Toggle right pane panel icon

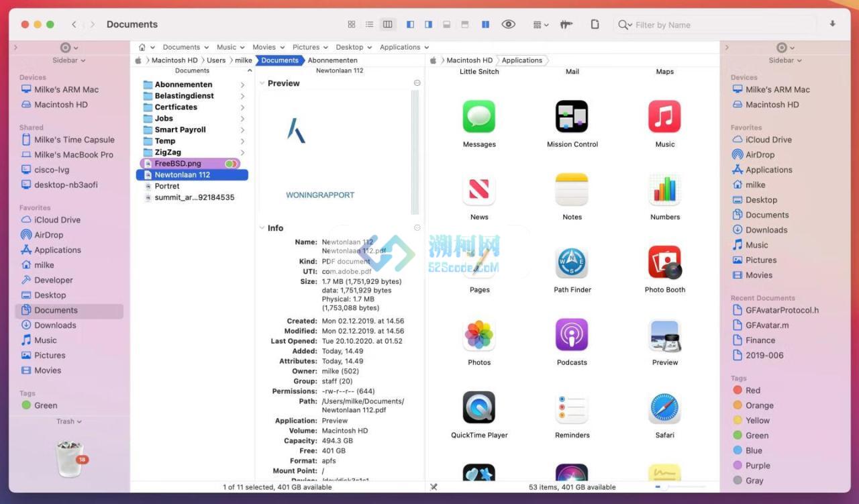click(428, 24)
